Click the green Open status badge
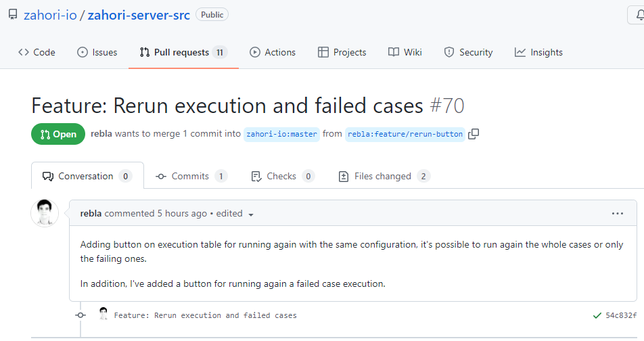Screen dimensions: 644x341 [58, 134]
